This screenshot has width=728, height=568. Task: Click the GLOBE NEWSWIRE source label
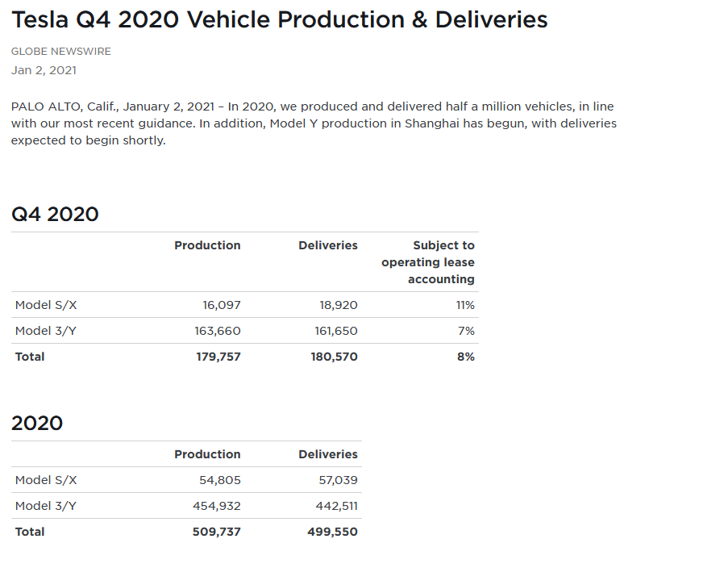coord(61,52)
